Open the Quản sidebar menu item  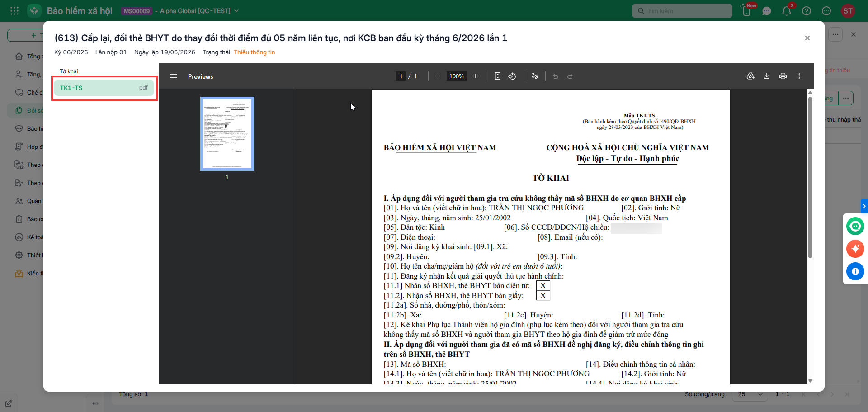28,201
